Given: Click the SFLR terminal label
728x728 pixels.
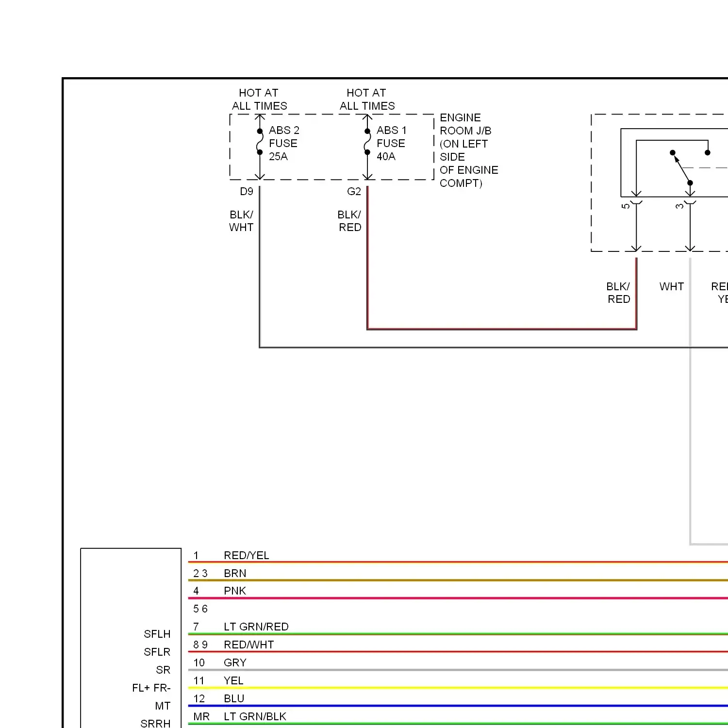Looking at the screenshot, I should click(157, 652).
